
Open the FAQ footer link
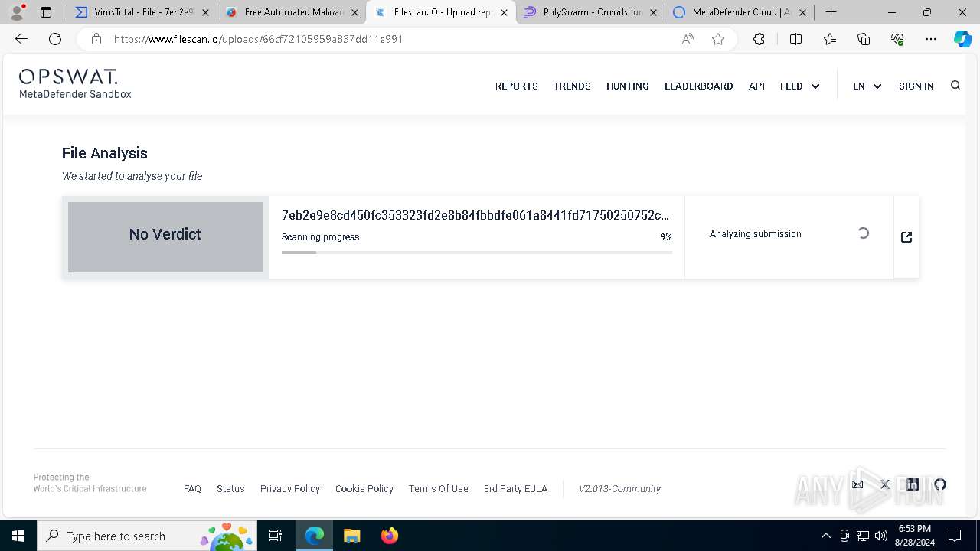point(192,488)
